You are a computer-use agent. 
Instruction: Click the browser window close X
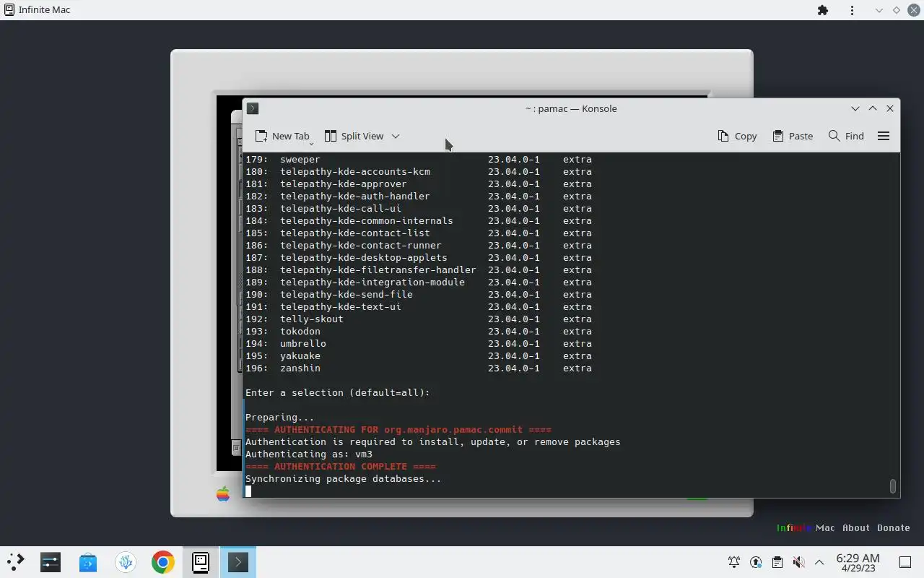913,10
